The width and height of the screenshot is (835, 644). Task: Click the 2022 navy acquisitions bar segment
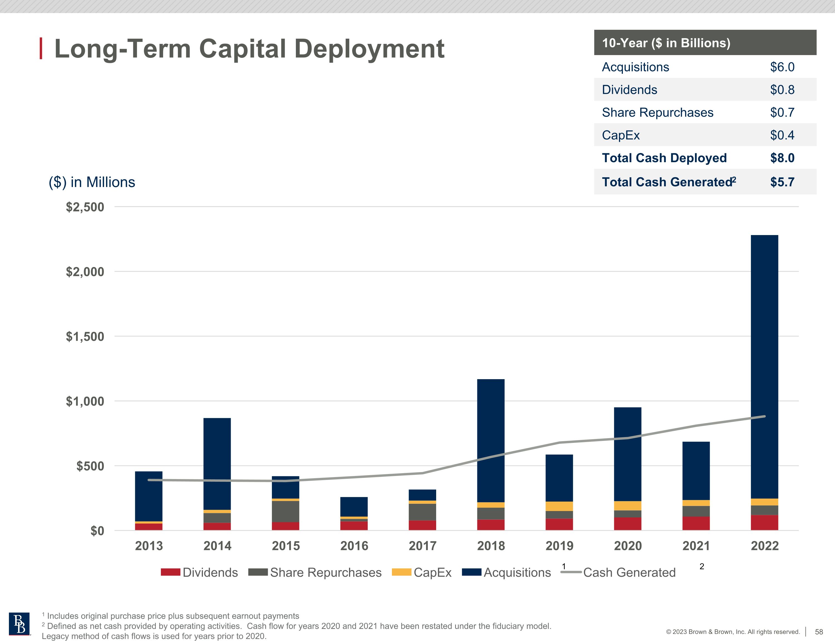pos(765,367)
